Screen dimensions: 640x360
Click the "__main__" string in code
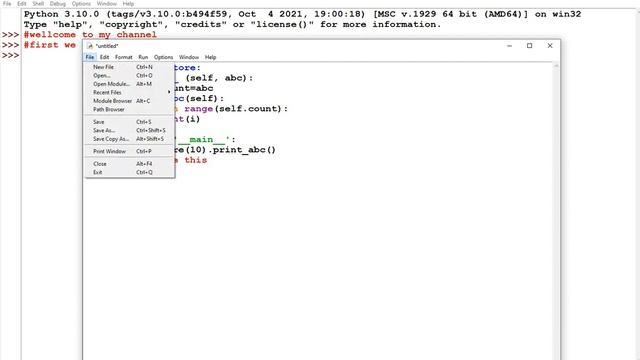click(x=201, y=140)
